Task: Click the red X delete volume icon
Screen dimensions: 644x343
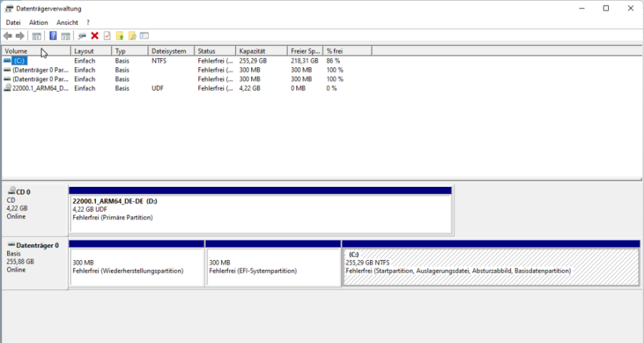Action: pos(94,36)
